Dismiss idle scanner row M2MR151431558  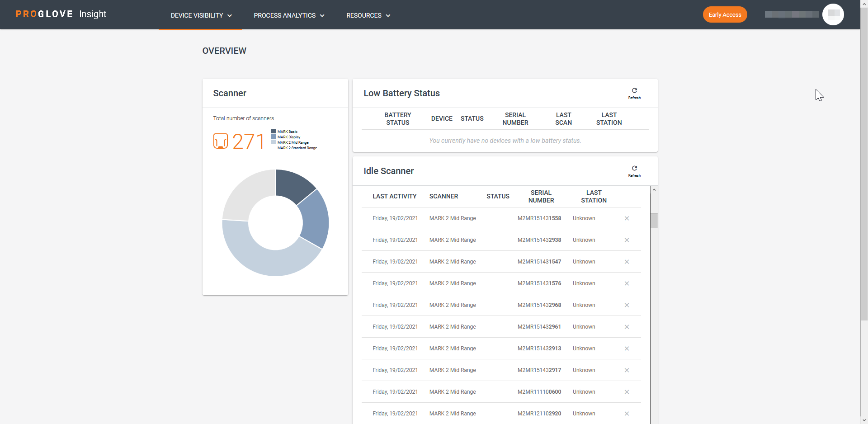(627, 218)
